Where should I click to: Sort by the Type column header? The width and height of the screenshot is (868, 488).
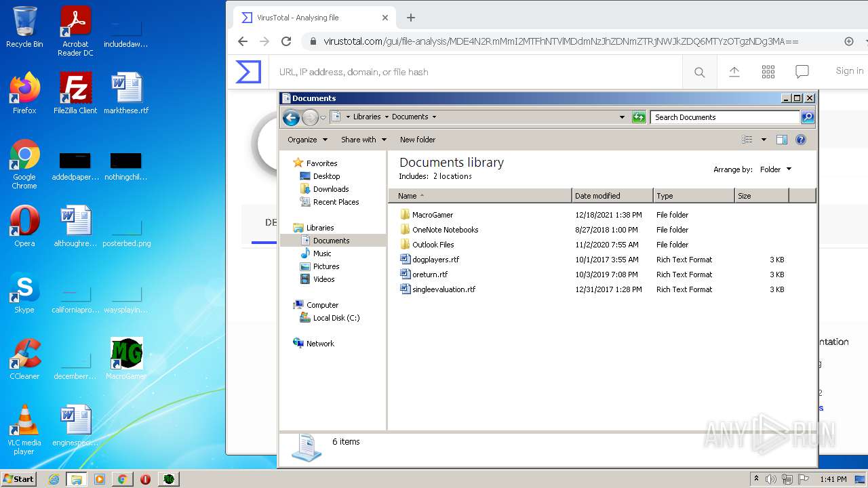coord(693,196)
